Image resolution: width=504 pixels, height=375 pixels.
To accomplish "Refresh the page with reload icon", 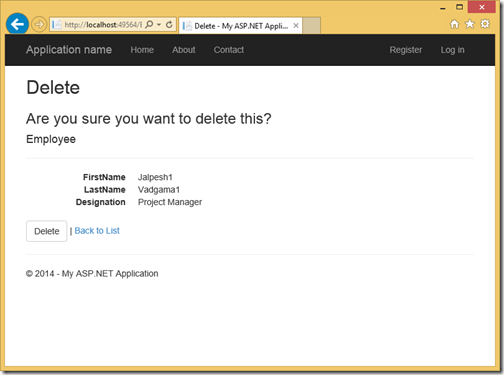I will click(x=169, y=25).
